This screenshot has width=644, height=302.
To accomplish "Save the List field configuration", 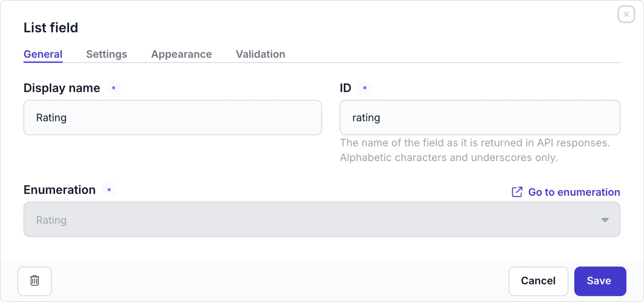I will [x=600, y=281].
